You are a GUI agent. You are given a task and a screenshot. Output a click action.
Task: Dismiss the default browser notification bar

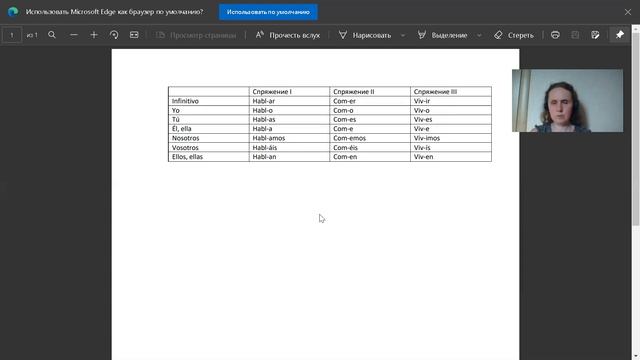(628, 12)
